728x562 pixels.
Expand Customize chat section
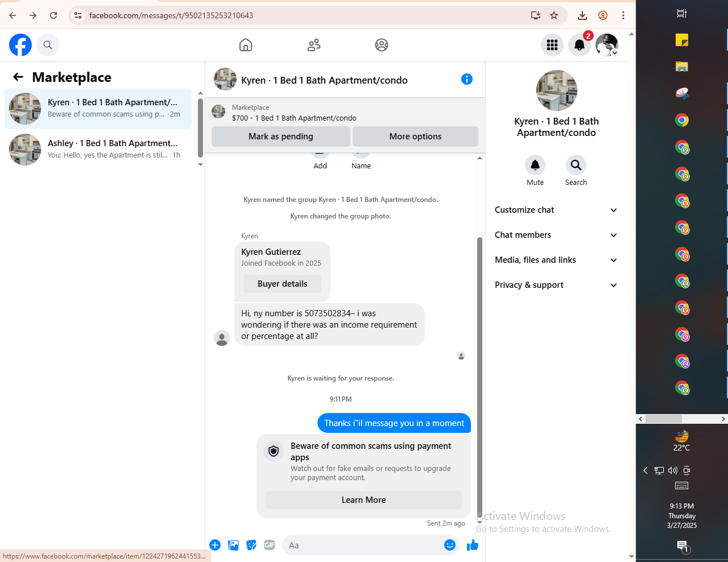pyautogui.click(x=556, y=210)
